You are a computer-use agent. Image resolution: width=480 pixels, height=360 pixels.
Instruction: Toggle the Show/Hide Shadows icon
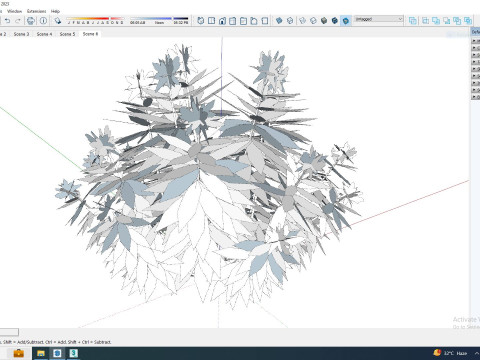pos(58,21)
